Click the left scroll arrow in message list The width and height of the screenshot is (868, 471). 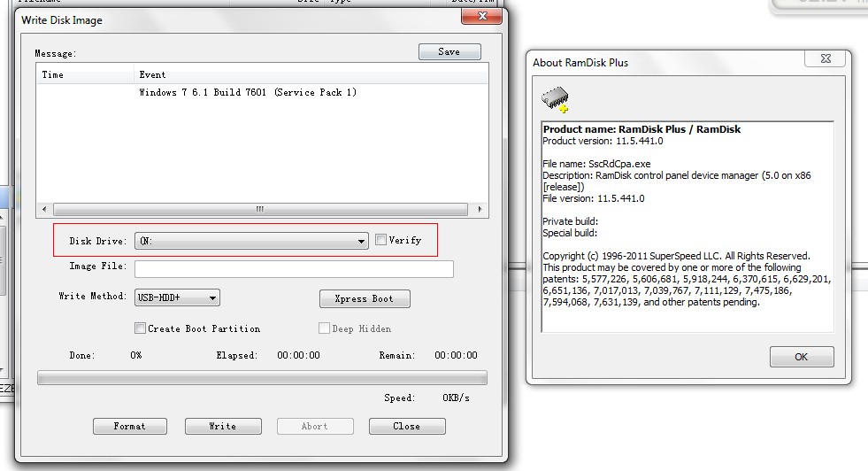(x=44, y=210)
